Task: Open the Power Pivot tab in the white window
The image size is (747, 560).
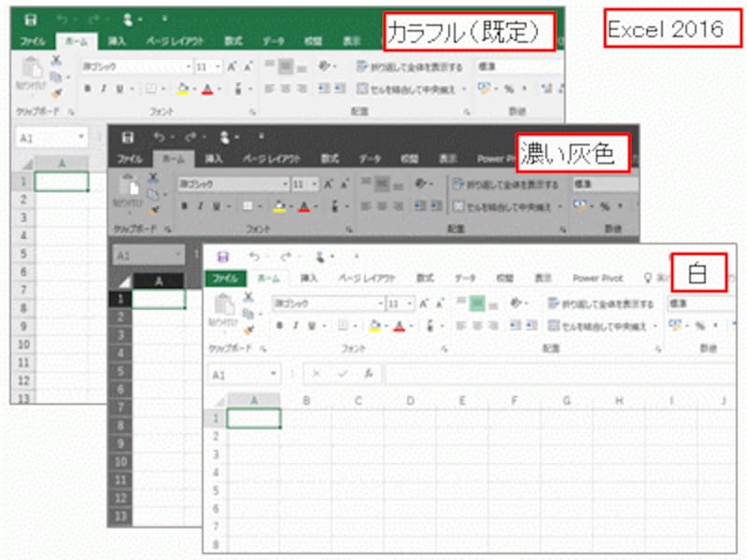Action: [x=598, y=278]
